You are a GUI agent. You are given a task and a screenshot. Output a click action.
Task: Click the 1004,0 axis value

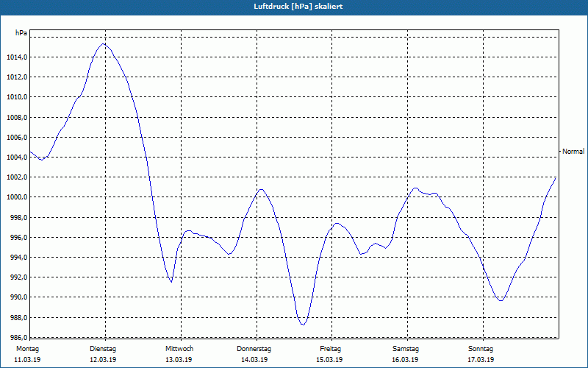(x=17, y=157)
